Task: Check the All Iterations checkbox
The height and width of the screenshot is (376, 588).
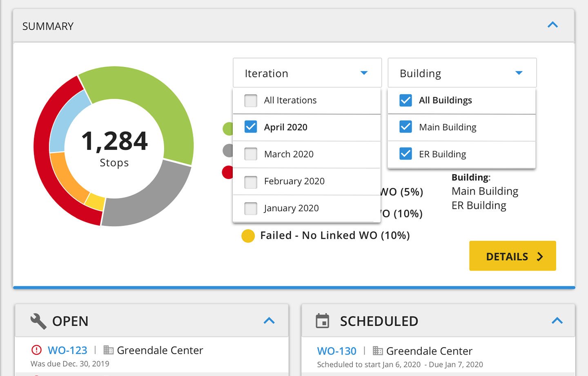Action: coord(251,100)
